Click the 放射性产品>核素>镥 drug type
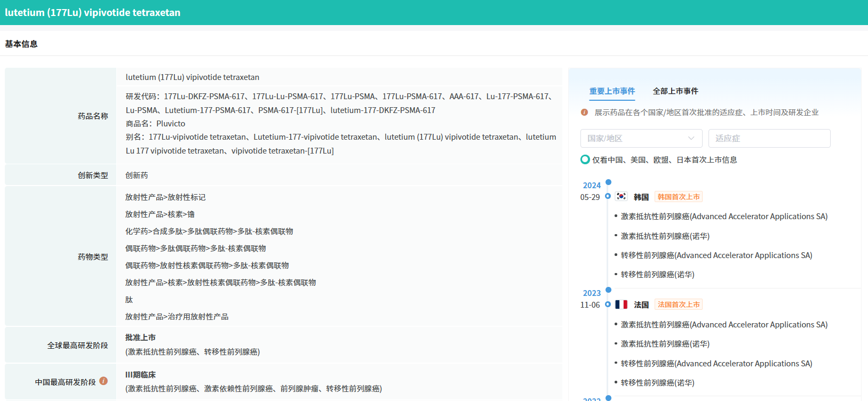Viewport: 868px width, 401px height. 160,214
